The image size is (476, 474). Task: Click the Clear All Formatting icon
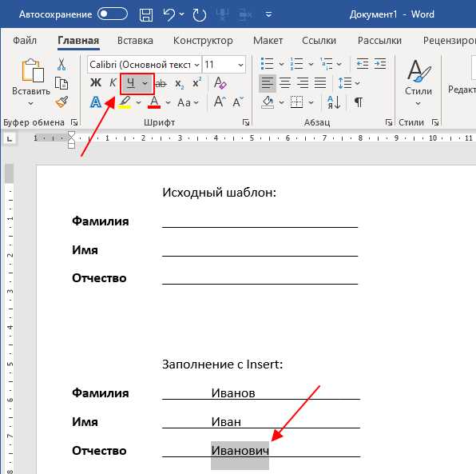click(220, 82)
